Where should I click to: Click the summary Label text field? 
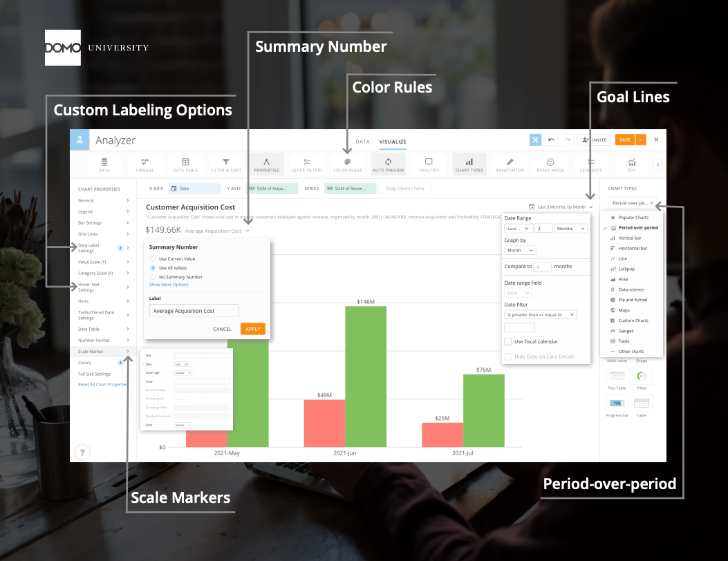coord(194,311)
